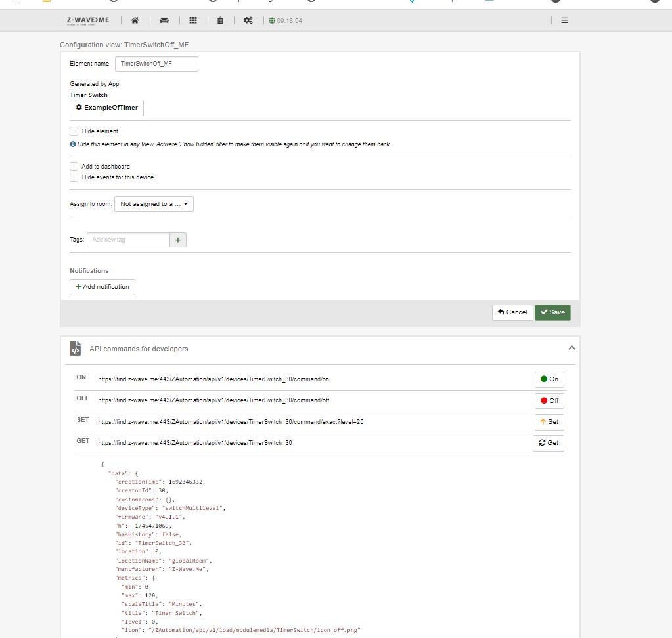Click the ExampleOfTimer app button
Screen dimensions: 672x638
106,108
